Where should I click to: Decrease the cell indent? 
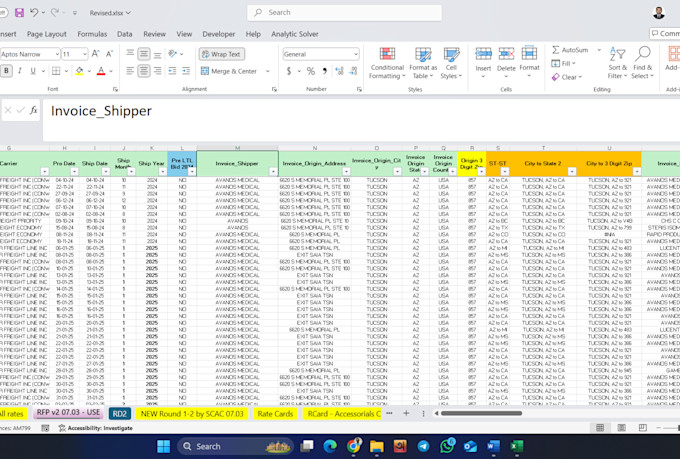pyautogui.click(x=172, y=71)
